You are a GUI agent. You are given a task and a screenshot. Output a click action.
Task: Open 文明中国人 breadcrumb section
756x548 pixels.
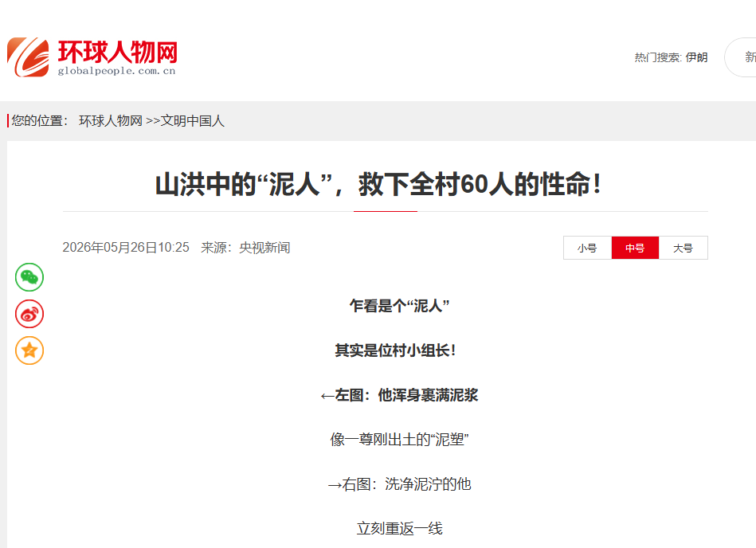(192, 120)
